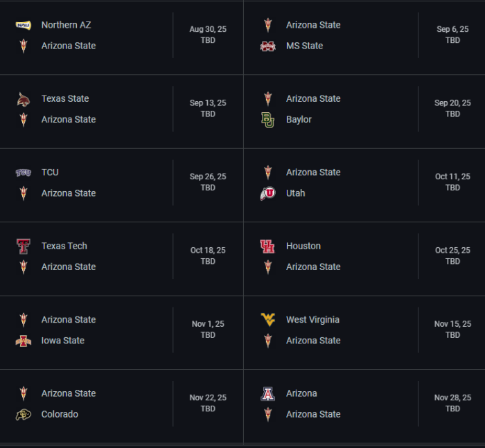Click the Iowa State cyclone logo
This screenshot has width=485, height=448.
[x=24, y=341]
